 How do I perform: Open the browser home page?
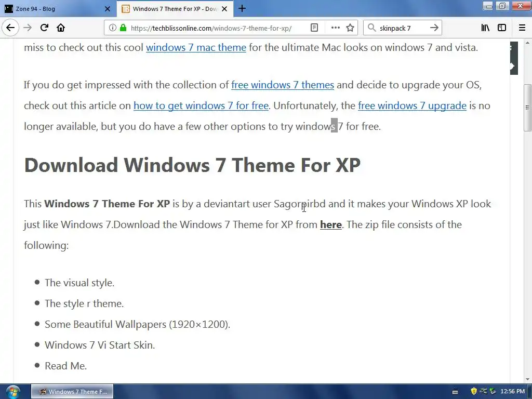[x=61, y=28]
